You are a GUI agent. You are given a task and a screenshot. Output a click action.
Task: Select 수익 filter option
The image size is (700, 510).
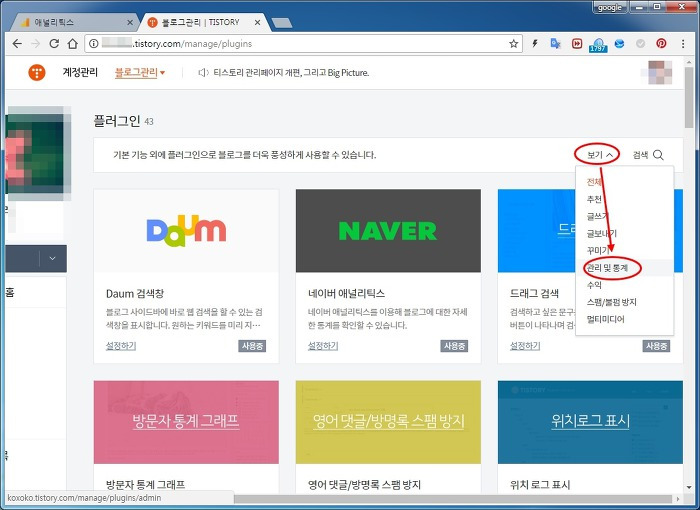tap(594, 285)
